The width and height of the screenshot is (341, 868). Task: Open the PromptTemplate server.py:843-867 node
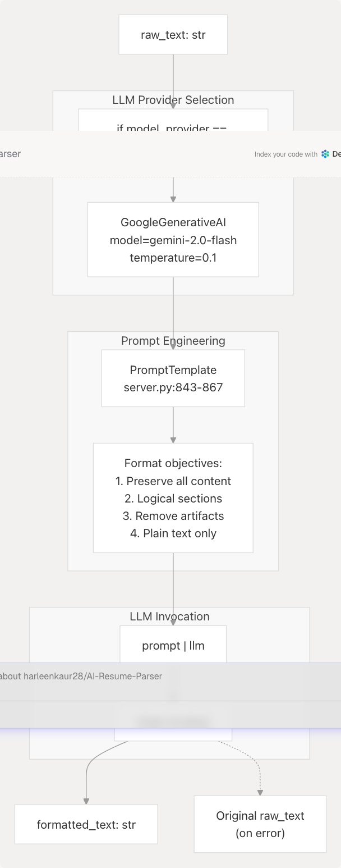[x=173, y=378]
